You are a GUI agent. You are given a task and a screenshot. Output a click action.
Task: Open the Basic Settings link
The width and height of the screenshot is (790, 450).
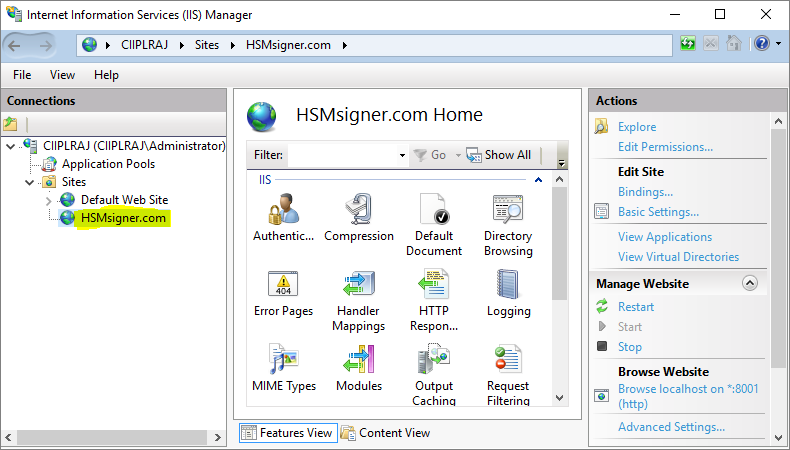pyautogui.click(x=659, y=212)
